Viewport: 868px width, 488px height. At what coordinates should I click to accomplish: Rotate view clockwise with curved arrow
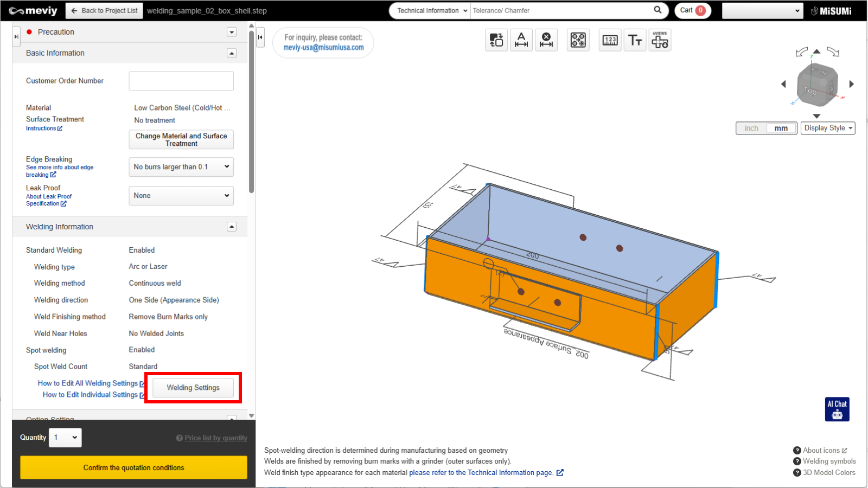833,52
